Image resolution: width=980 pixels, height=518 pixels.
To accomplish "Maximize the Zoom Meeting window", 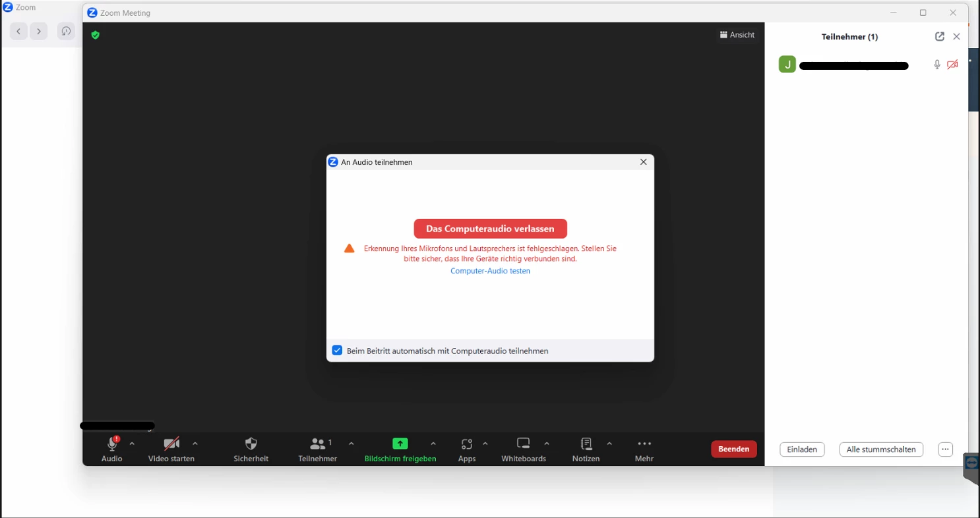I will point(923,13).
